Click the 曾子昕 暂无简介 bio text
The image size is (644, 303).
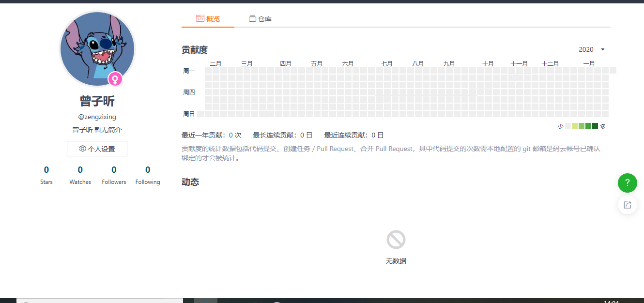pyautogui.click(x=97, y=130)
